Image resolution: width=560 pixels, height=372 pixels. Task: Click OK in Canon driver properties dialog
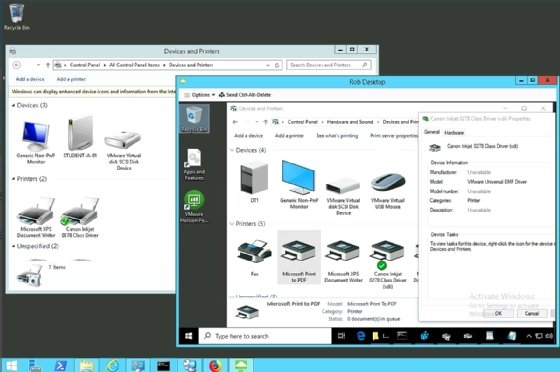[x=498, y=313]
